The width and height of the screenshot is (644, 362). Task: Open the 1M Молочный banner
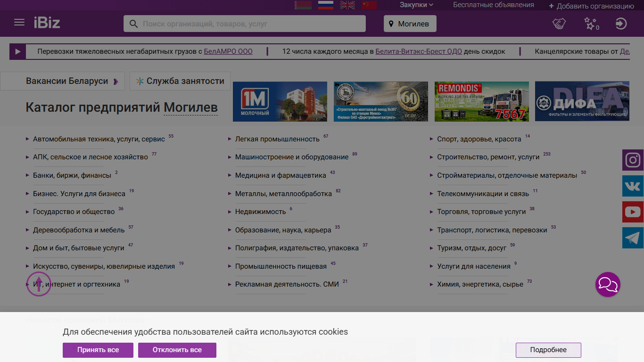(280, 101)
